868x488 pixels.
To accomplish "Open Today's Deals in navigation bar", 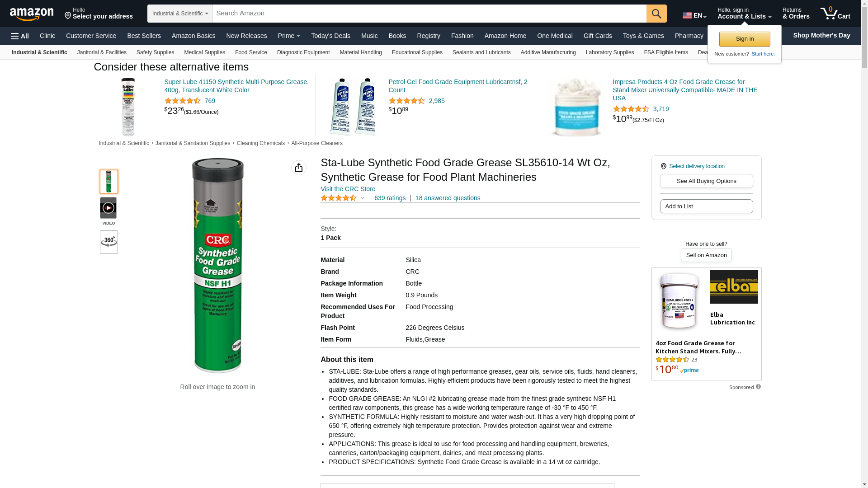I will tap(330, 36).
